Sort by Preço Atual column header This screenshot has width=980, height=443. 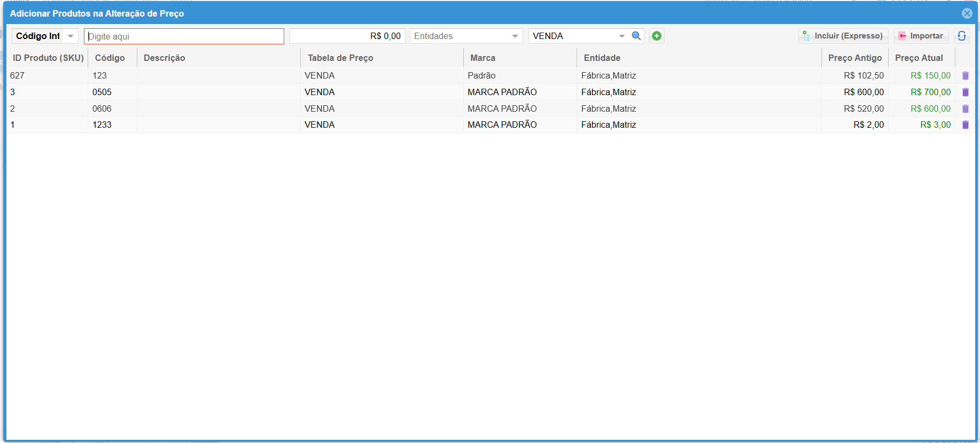tap(919, 58)
